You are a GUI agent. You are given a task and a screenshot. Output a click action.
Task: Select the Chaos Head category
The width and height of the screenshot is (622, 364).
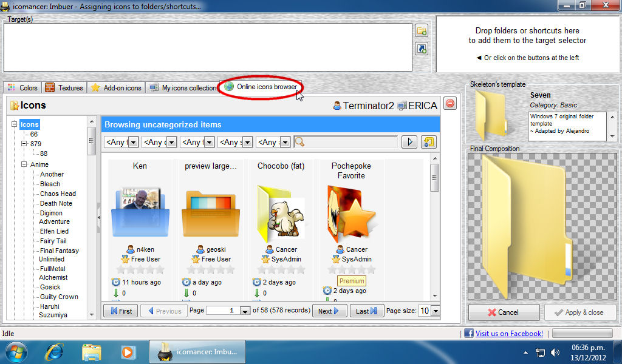(58, 194)
